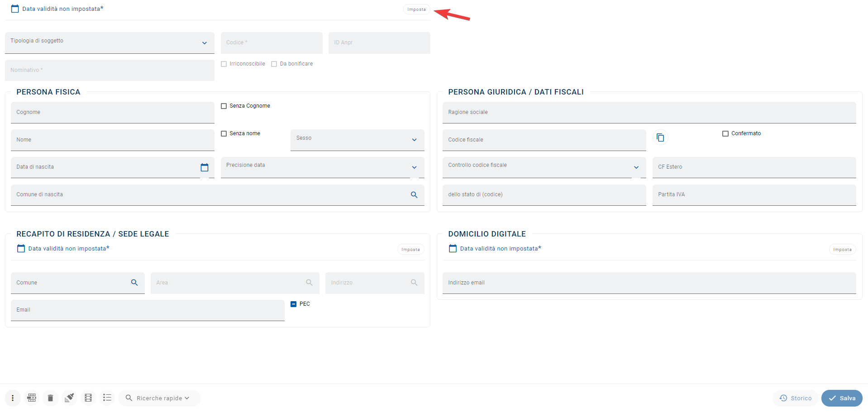The image size is (868, 412).
Task: Open the Ricerche rapide menu
Action: pyautogui.click(x=159, y=398)
